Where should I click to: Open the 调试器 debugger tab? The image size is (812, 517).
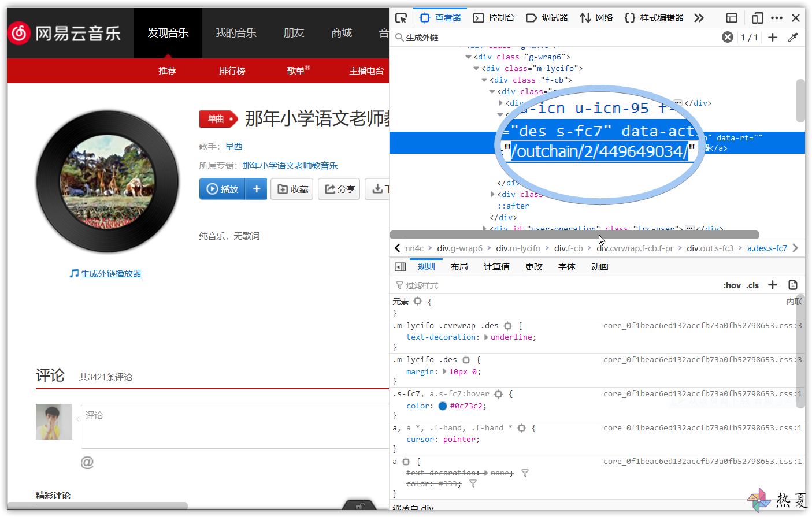coord(547,18)
